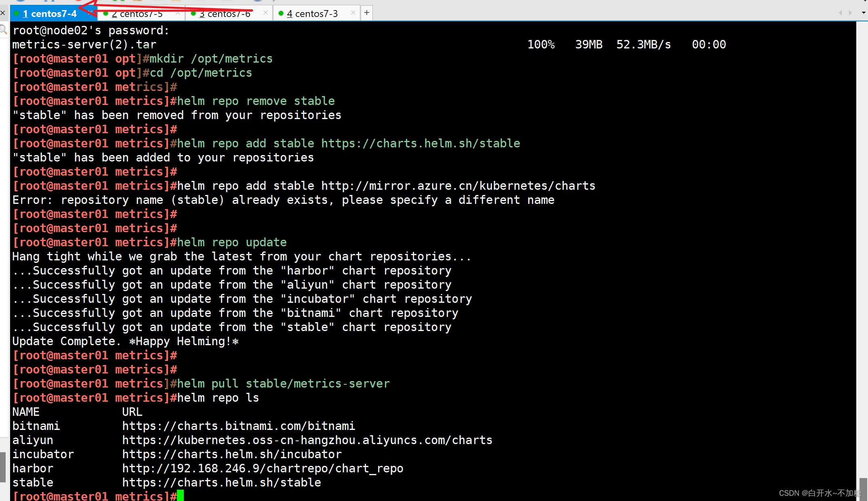Click the harbor chartrepo URL in output
This screenshot has width=868, height=501.
(x=263, y=468)
